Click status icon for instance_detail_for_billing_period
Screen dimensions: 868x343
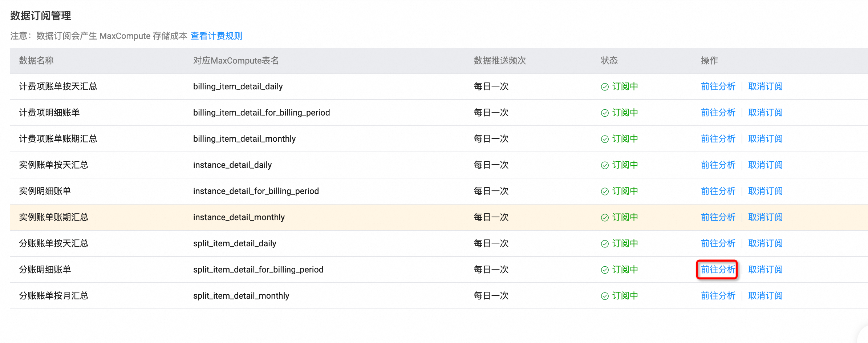click(x=605, y=191)
